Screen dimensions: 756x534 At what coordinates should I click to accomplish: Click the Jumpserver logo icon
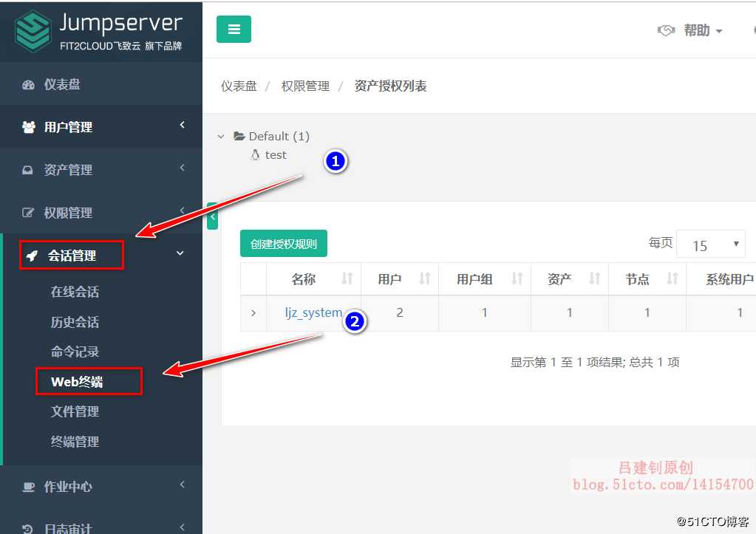click(x=33, y=31)
